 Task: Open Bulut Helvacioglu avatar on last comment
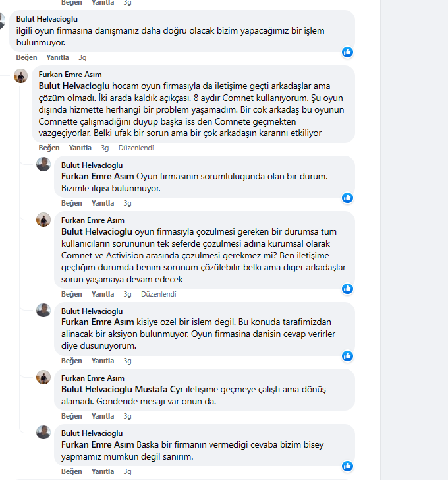click(43, 433)
